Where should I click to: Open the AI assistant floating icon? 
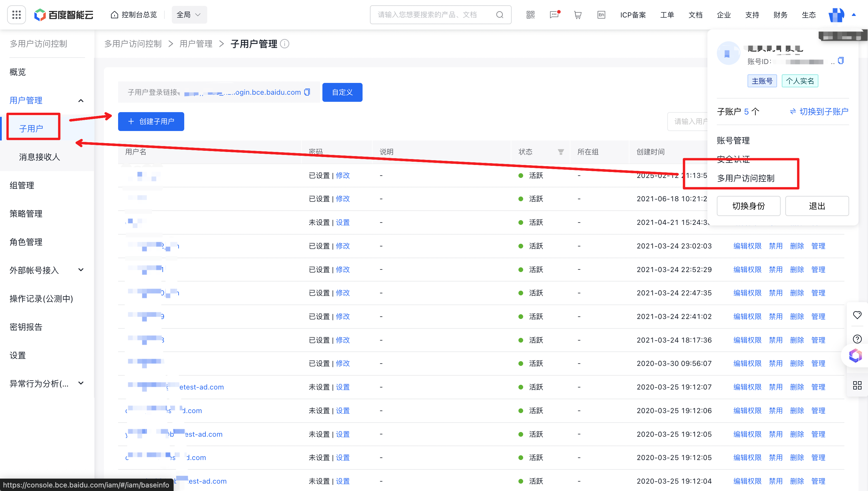click(x=855, y=356)
